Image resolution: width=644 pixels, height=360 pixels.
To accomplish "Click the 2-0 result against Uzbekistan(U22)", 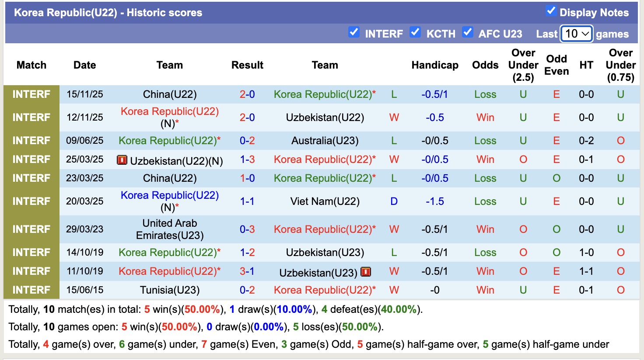I will point(247,118).
